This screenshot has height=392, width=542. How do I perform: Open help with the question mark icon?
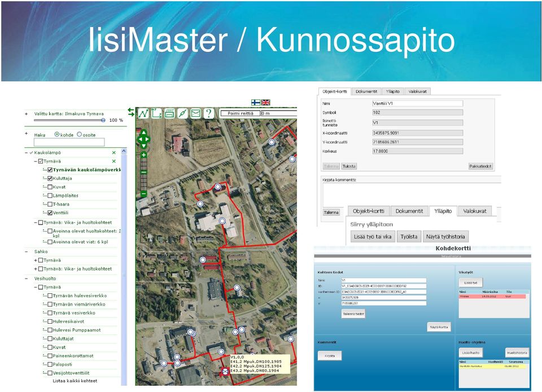point(209,113)
